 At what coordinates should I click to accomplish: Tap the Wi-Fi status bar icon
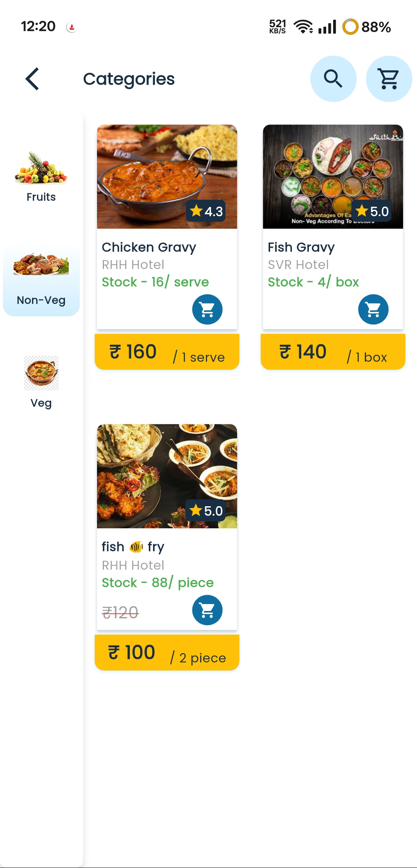pyautogui.click(x=303, y=27)
